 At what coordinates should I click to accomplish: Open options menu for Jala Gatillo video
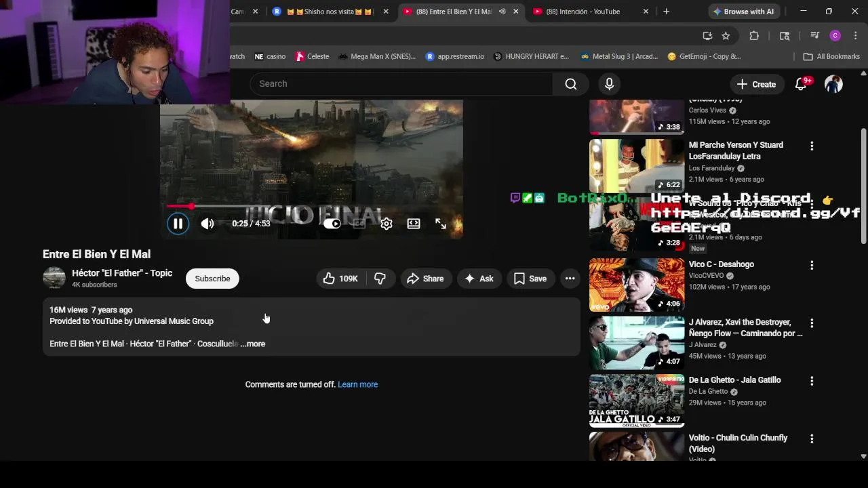(x=812, y=381)
